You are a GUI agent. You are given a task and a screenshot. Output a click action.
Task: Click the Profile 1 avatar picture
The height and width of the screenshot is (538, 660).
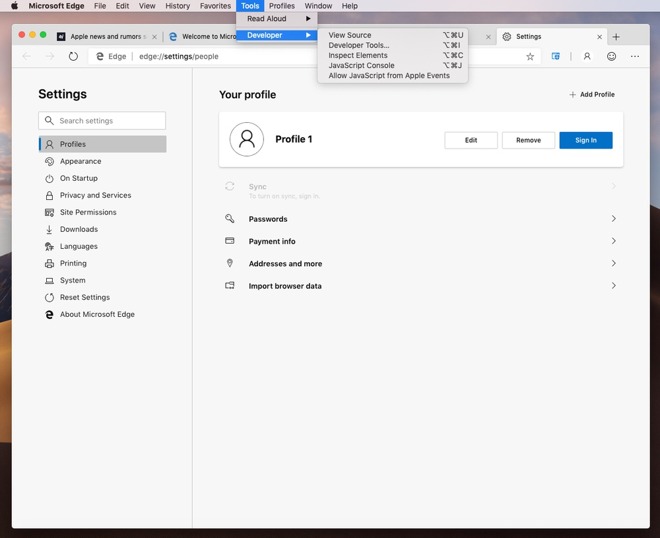point(247,139)
